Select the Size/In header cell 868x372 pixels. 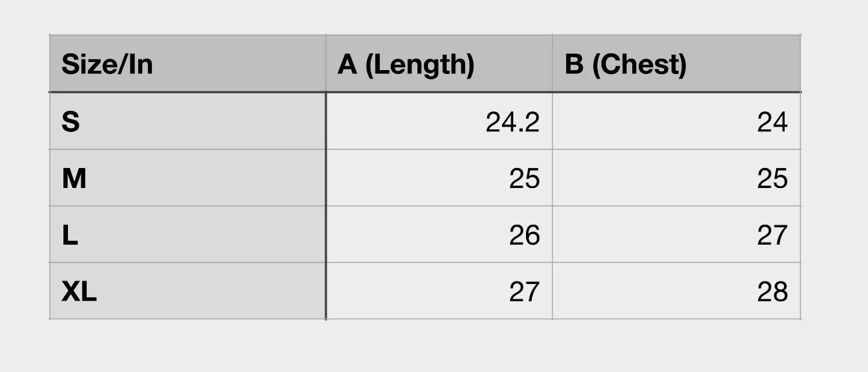187,63
